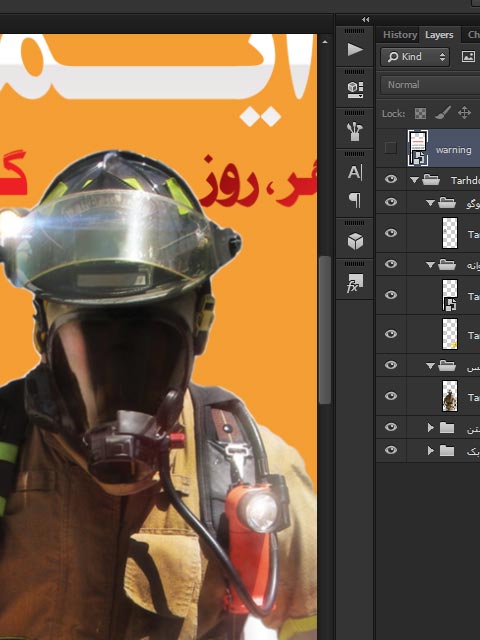Switch to the Channels tab
This screenshot has width=480, height=640.
[x=473, y=35]
